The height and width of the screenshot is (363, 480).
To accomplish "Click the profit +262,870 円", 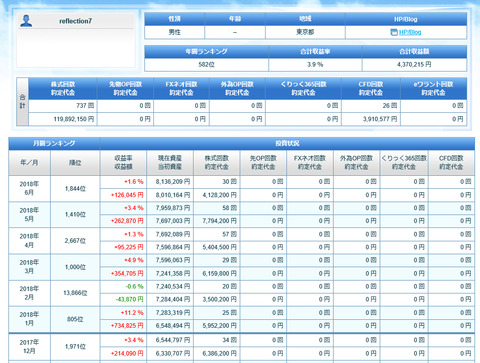I will (127, 221).
